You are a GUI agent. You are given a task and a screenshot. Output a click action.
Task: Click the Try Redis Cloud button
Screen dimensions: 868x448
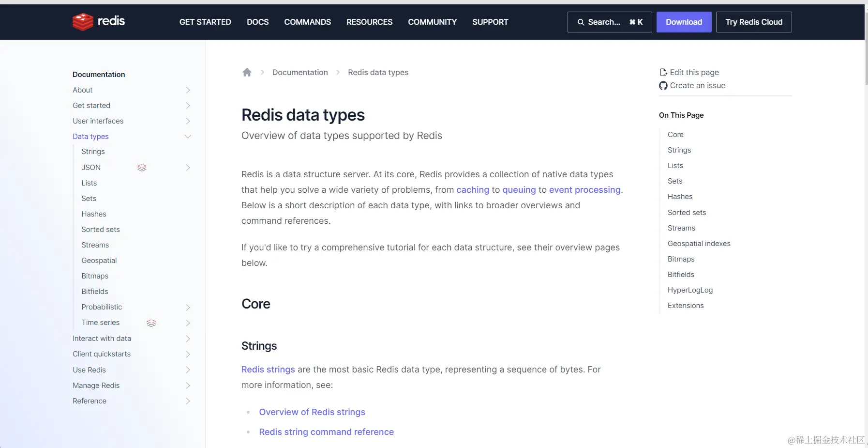click(754, 22)
